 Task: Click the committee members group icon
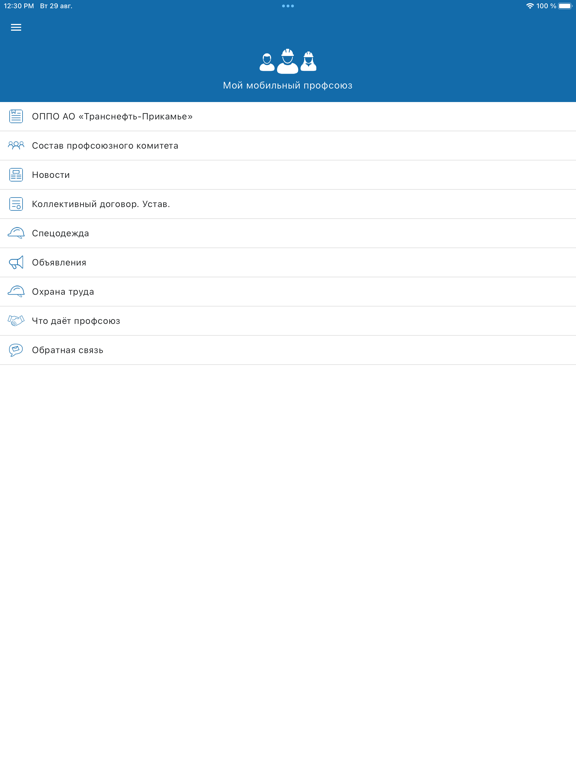(x=16, y=145)
